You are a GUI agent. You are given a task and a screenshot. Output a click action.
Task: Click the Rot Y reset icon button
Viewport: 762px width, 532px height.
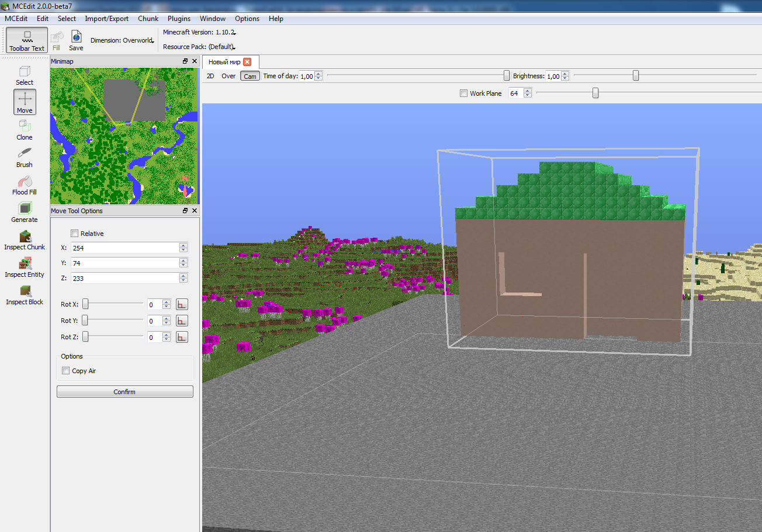click(182, 321)
